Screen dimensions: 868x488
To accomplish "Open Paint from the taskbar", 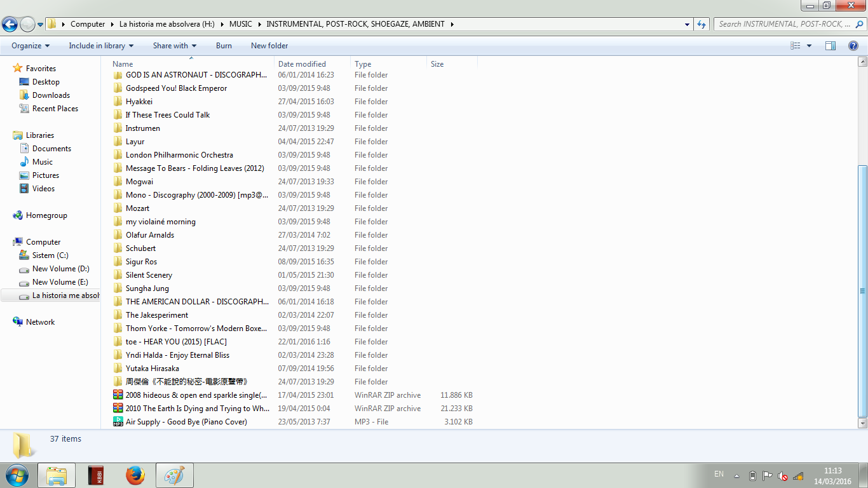I will 174,475.
